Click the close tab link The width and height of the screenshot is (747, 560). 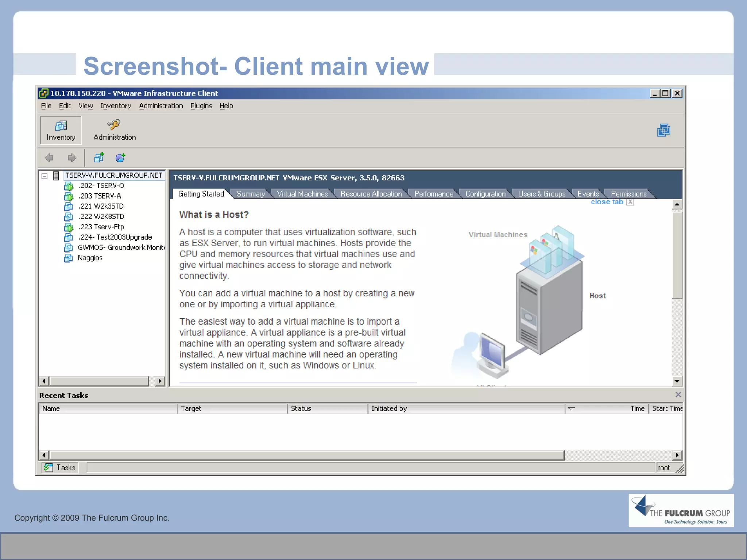pos(607,202)
